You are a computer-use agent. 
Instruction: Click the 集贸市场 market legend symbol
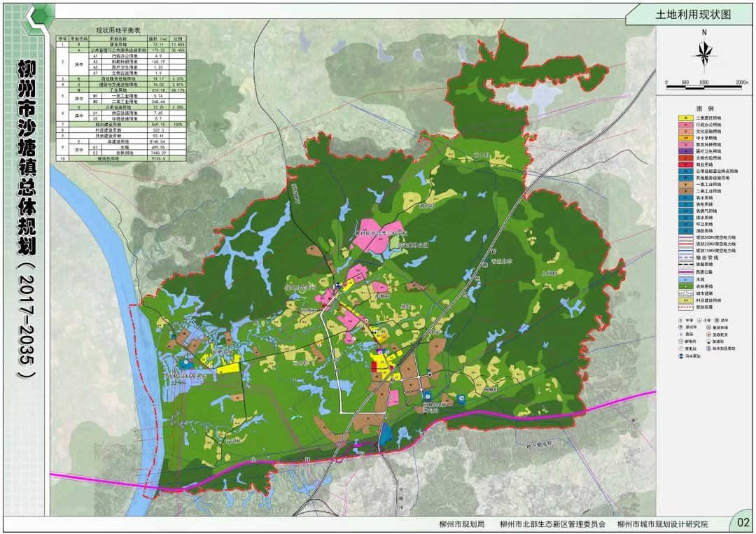[708, 328]
